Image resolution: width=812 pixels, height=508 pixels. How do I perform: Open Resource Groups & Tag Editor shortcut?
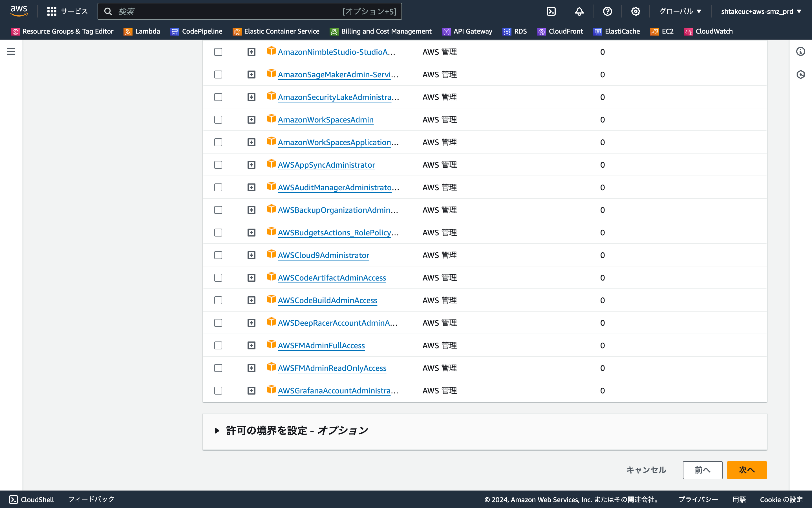click(x=62, y=31)
